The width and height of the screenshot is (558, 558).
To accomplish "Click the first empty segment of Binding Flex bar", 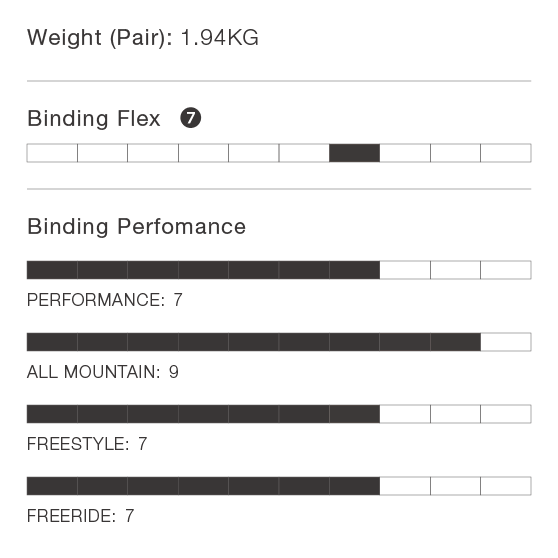I will [x=52, y=153].
